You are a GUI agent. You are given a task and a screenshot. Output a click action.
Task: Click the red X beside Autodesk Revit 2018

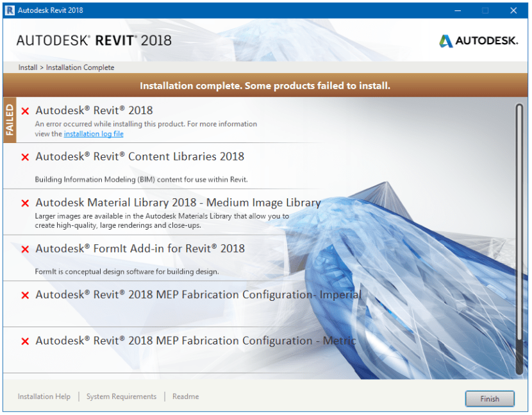tap(25, 111)
